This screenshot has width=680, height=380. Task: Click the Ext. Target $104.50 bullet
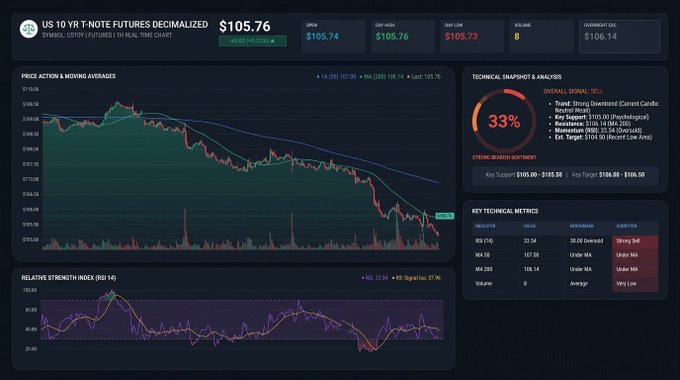click(603, 137)
